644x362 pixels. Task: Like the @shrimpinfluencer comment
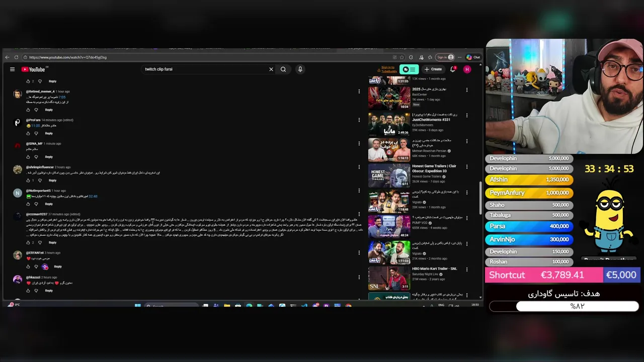[x=28, y=180]
